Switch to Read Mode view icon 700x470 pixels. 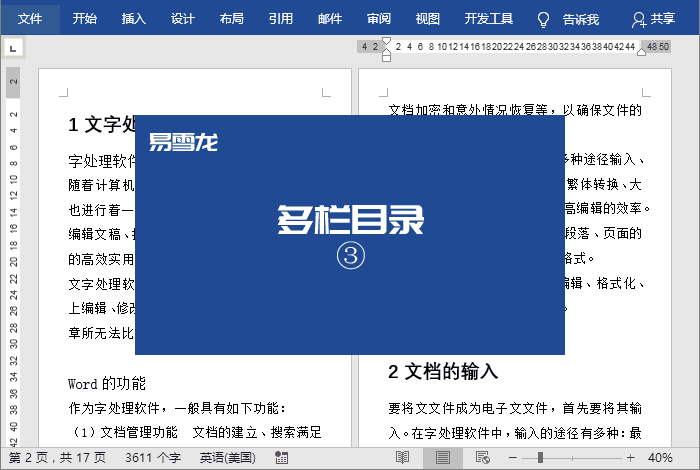click(402, 458)
